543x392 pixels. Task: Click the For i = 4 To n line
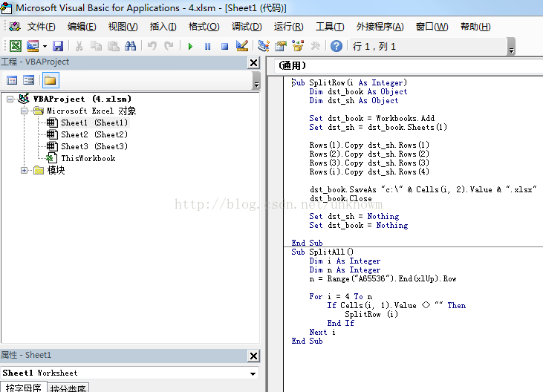pos(341,296)
